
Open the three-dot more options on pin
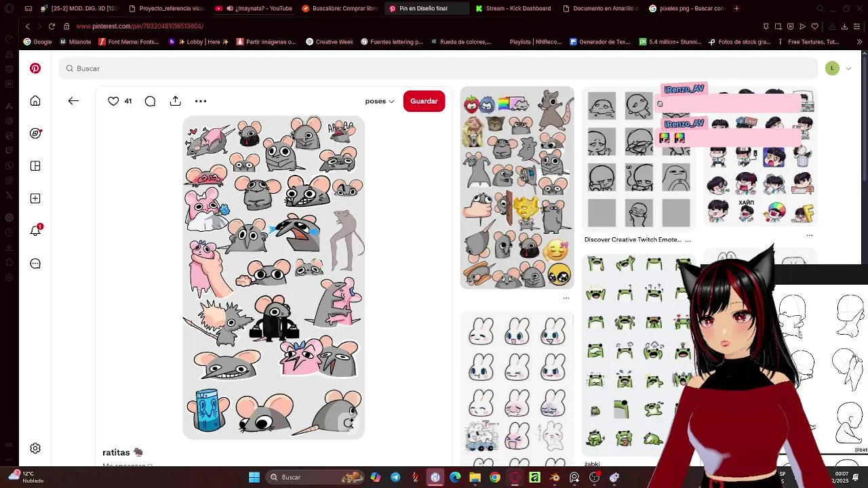[201, 101]
